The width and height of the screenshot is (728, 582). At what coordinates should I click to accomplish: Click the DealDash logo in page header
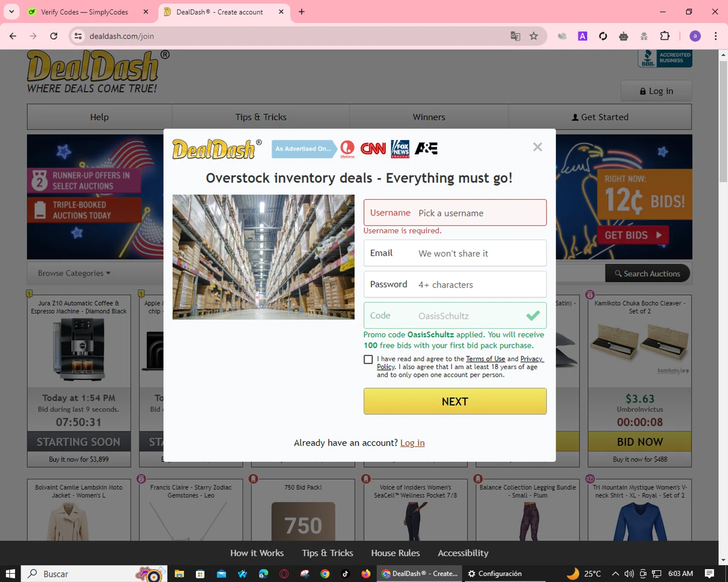point(97,72)
